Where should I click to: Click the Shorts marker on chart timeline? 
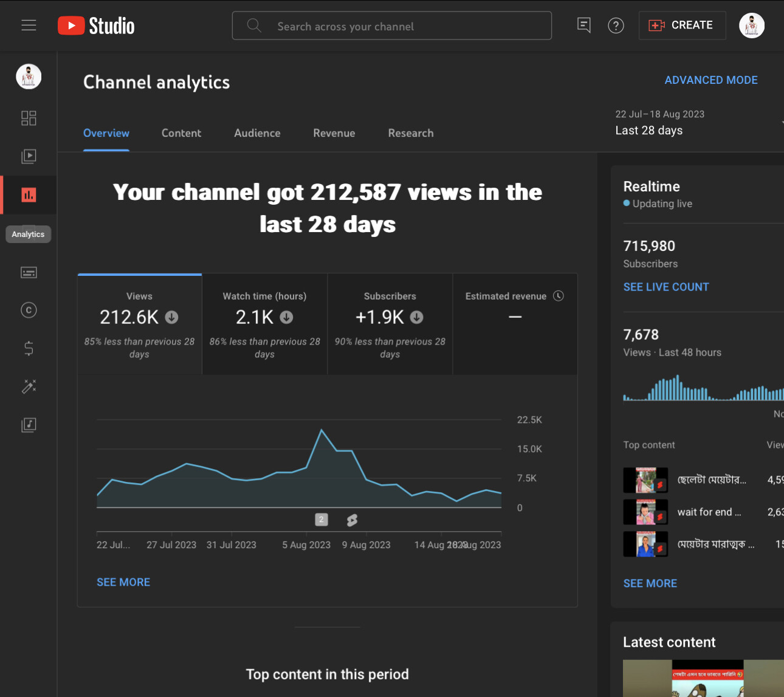tap(352, 520)
